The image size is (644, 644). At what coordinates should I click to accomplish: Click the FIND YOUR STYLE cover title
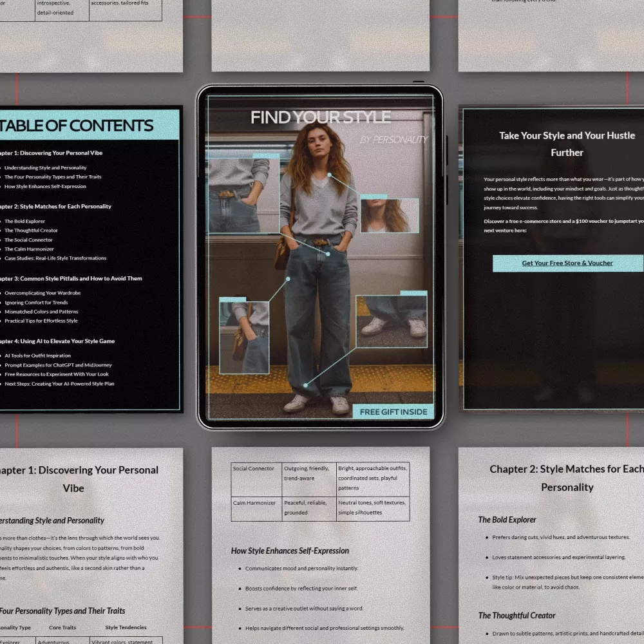(320, 117)
